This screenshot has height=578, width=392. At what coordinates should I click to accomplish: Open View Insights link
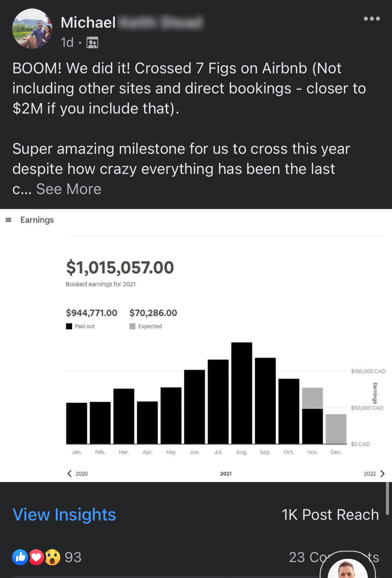64,515
